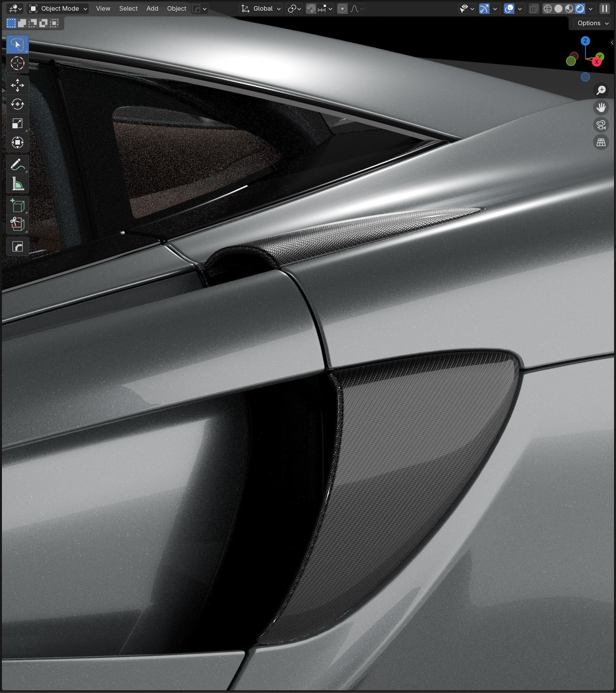Click the scissors-and-box tool in toolbar

(17, 224)
